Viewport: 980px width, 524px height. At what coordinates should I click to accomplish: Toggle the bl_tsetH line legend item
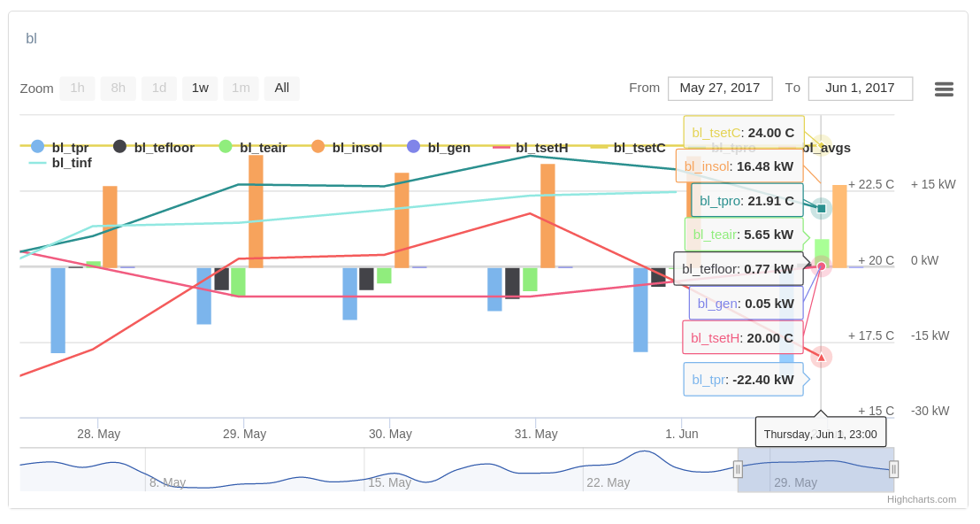[531, 147]
